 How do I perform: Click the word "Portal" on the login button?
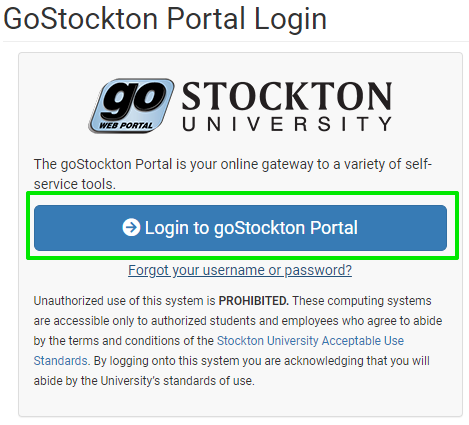pos(334,228)
